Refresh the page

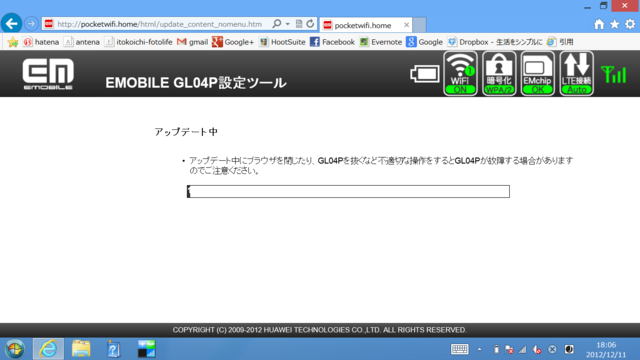pyautogui.click(x=310, y=24)
